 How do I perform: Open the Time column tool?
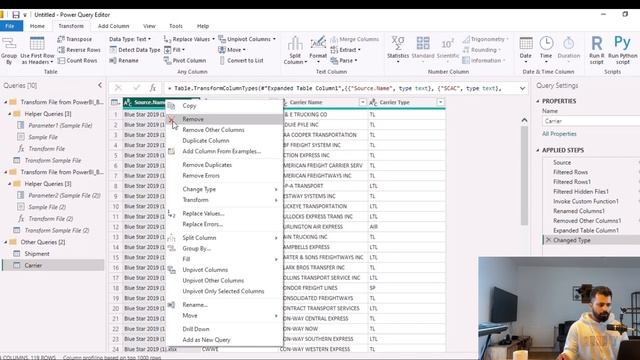point(546,51)
